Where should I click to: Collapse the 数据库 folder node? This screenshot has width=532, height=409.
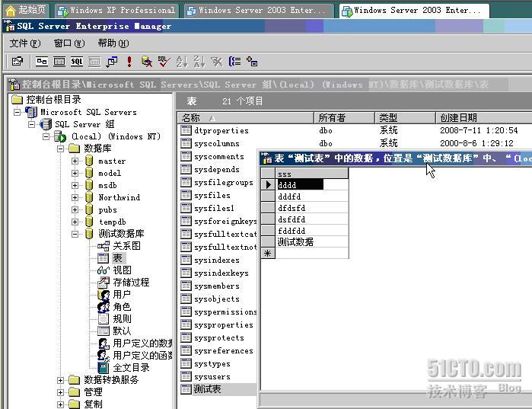pyautogui.click(x=60, y=149)
